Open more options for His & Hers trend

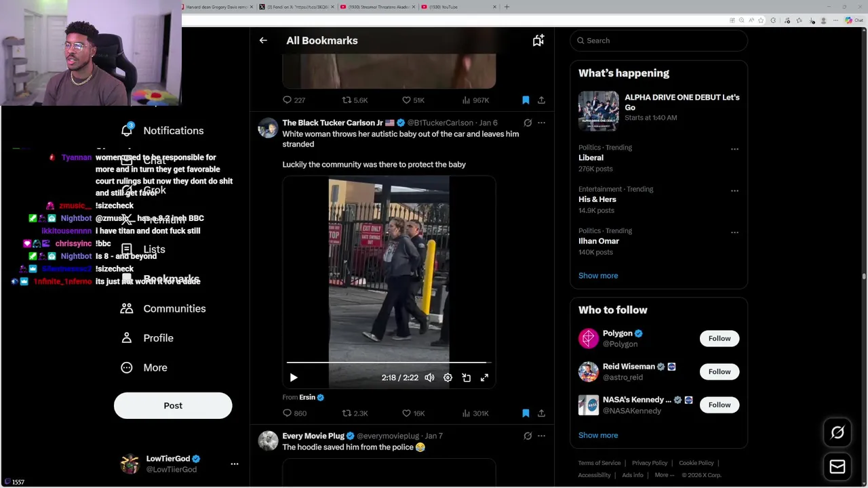tap(734, 190)
